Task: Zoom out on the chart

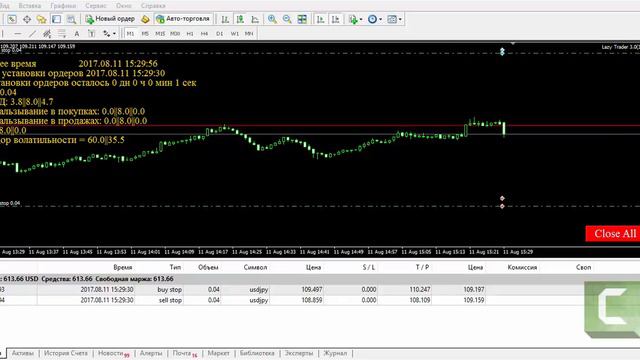Action: (287, 19)
